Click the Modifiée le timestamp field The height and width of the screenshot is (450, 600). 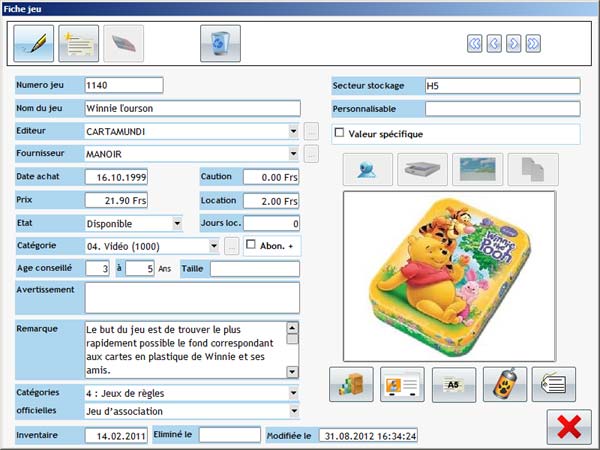coord(368,436)
